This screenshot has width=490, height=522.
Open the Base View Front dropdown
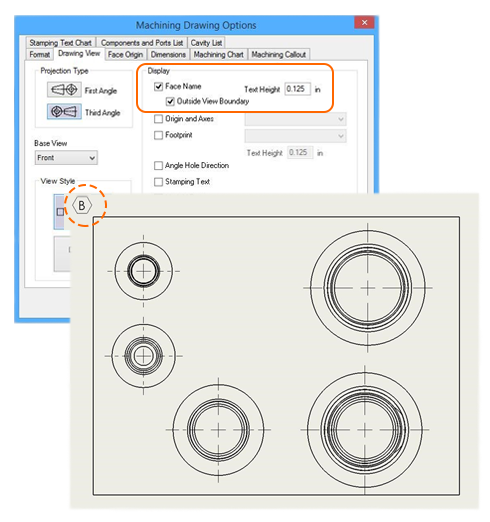(x=66, y=158)
